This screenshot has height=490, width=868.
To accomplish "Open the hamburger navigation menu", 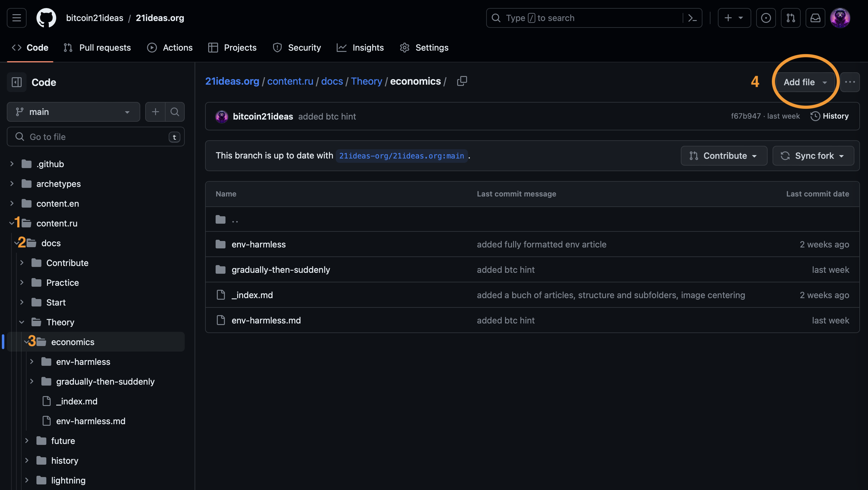I will click(x=16, y=18).
